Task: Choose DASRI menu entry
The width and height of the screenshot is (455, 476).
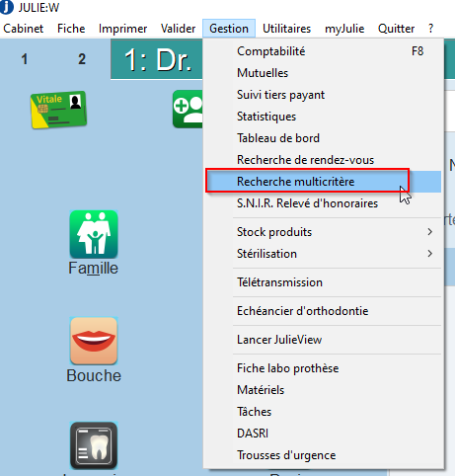Action: pos(324,434)
